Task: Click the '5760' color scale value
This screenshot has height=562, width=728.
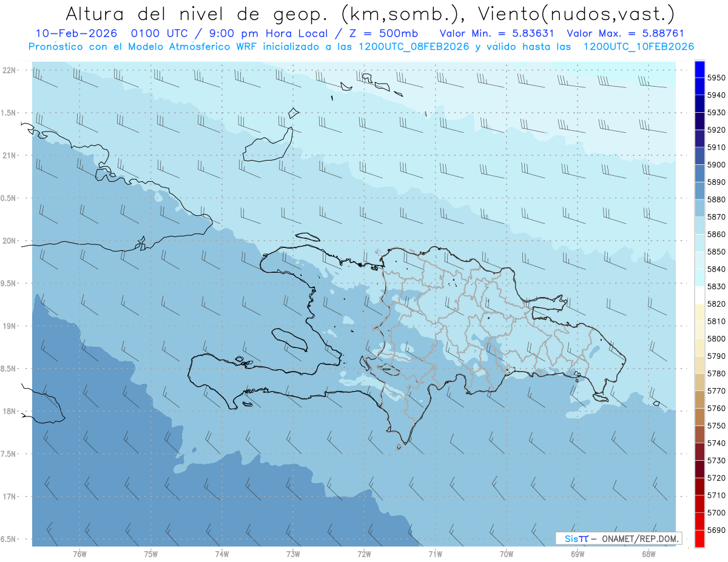Action: coord(716,408)
